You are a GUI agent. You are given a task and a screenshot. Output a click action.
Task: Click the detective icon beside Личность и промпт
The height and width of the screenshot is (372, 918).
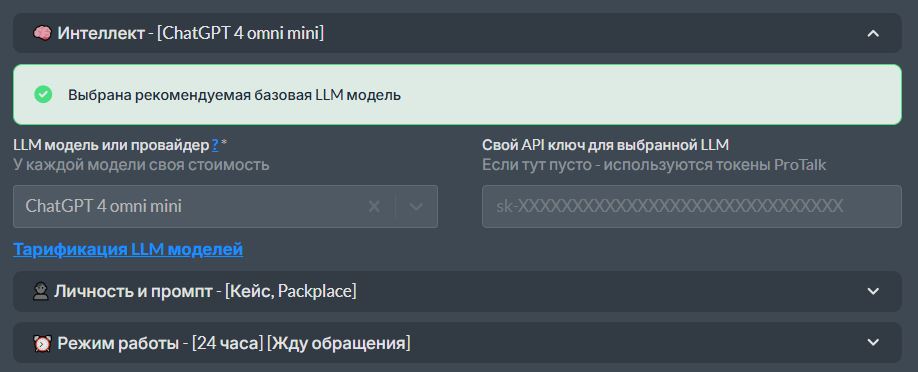point(40,291)
